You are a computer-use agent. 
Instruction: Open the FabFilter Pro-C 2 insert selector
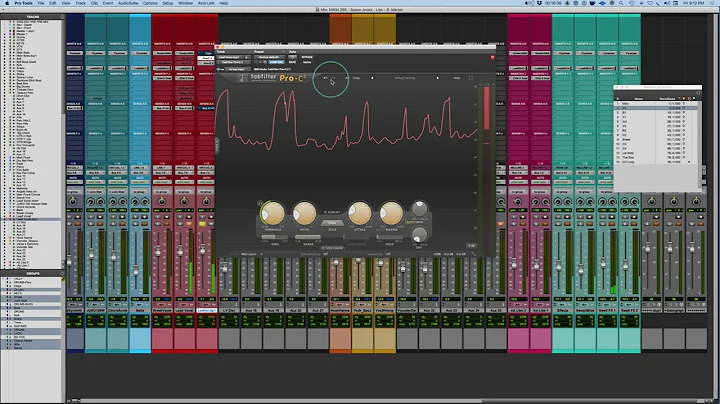coord(234,62)
